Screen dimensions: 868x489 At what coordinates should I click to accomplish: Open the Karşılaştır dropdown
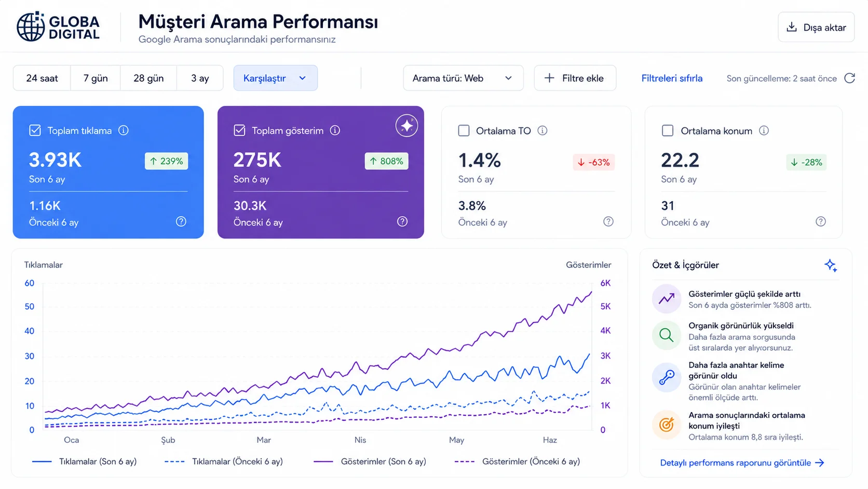pyautogui.click(x=275, y=78)
